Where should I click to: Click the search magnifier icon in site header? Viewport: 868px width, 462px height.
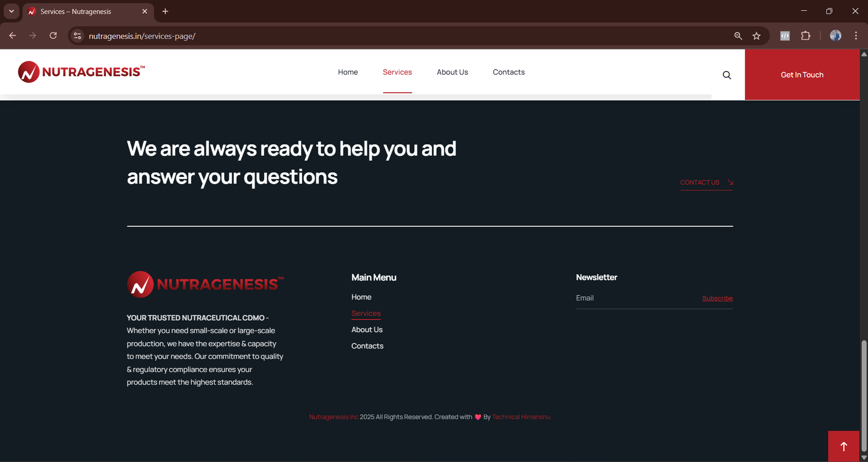coord(726,75)
